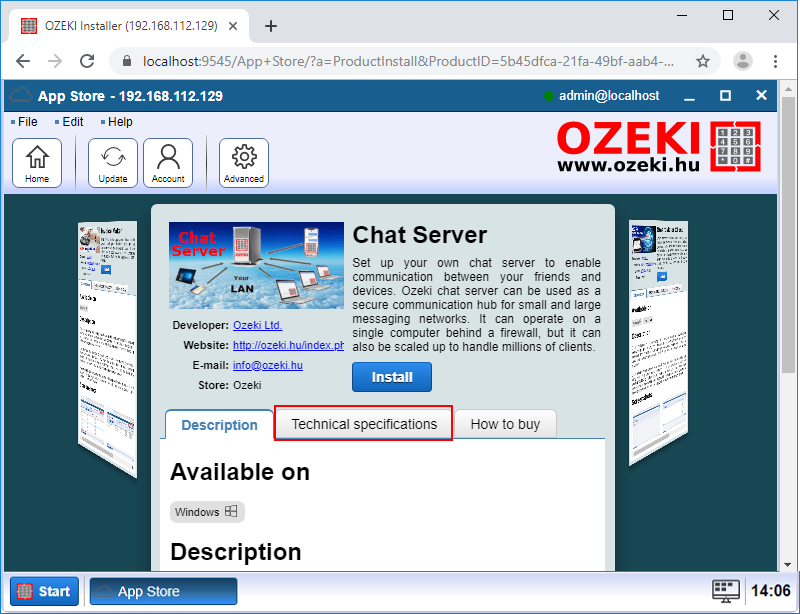
Task: Click the blue Install button
Action: [x=392, y=377]
